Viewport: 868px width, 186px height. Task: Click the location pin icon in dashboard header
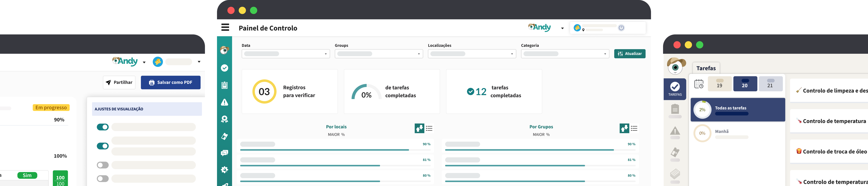click(583, 30)
